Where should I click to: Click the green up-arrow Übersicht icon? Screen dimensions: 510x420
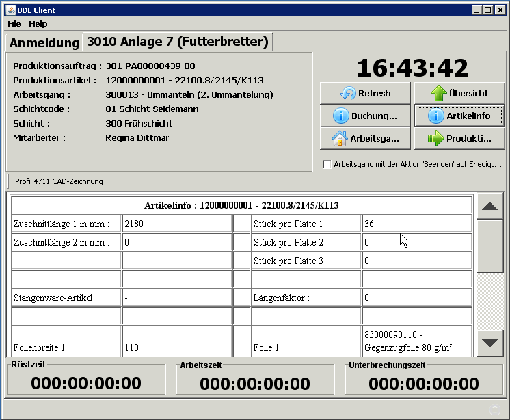point(440,94)
